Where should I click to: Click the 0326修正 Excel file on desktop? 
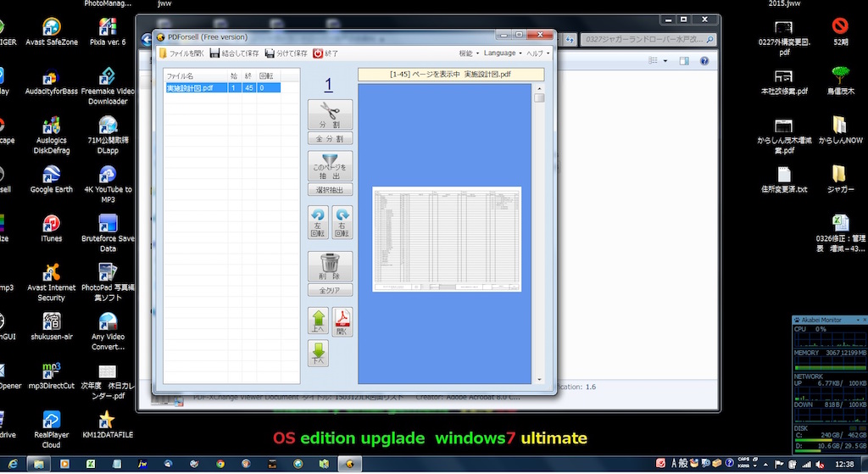click(x=840, y=233)
